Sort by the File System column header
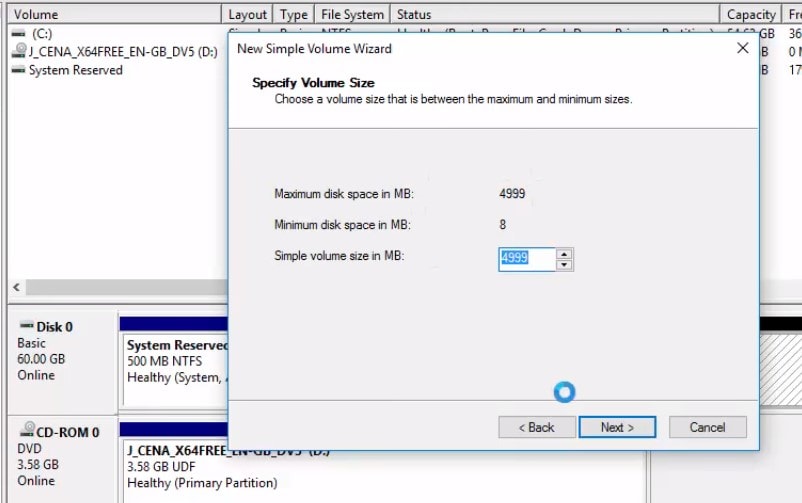Image resolution: width=802 pixels, height=503 pixels. click(352, 15)
